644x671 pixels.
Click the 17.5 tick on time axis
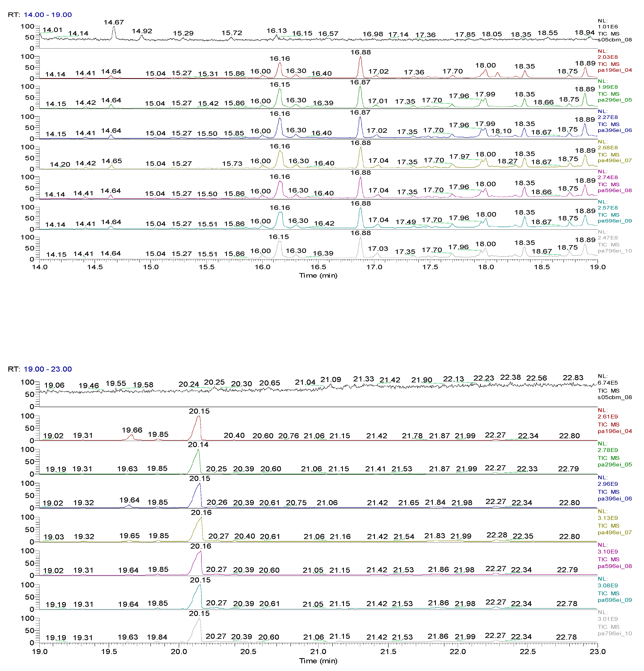pyautogui.click(x=430, y=267)
